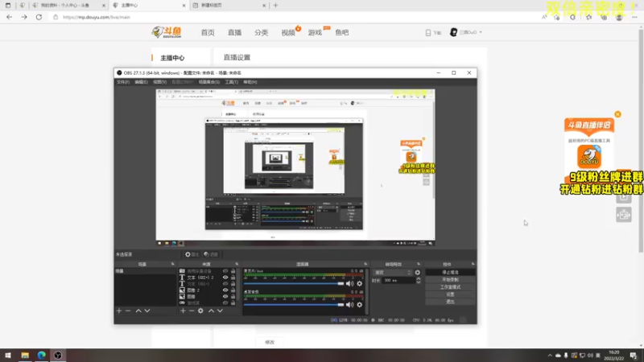The image size is (644, 362).
Task: Remove selected scene with minus icon
Action: tap(128, 311)
